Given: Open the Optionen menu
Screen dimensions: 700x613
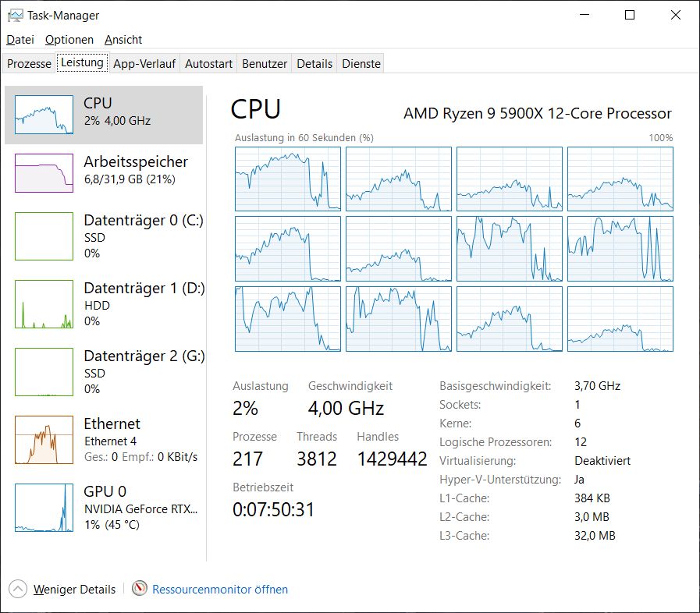Looking at the screenshot, I should 69,40.
